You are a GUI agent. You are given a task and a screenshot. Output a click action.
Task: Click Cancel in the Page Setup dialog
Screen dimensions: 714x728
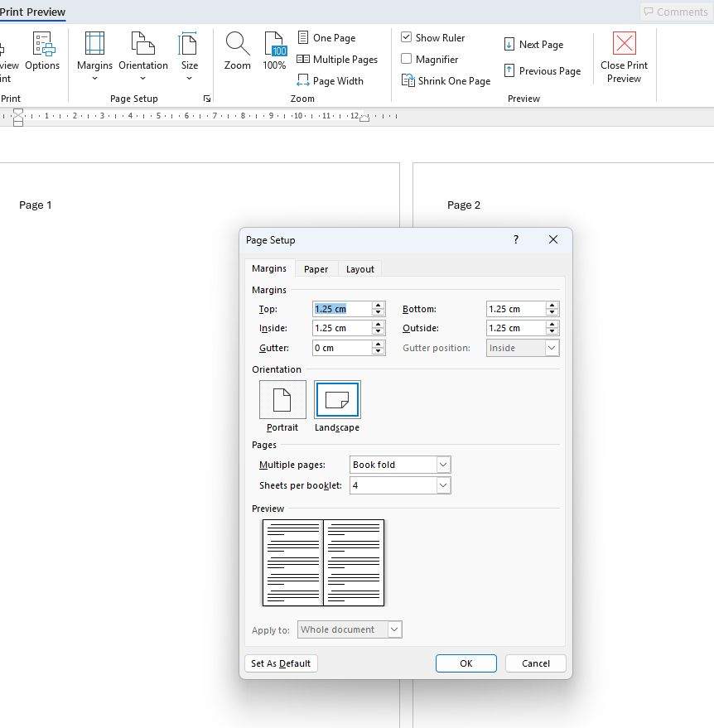coord(536,663)
